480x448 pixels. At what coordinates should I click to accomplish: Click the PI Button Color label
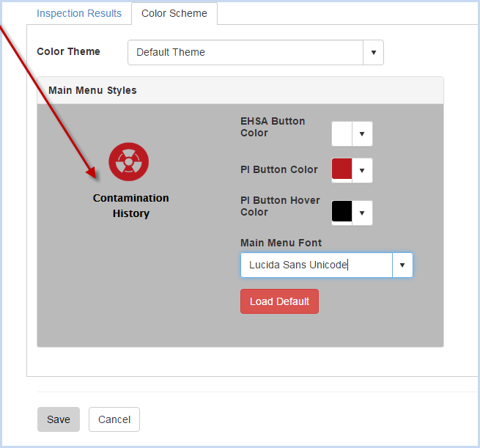click(279, 169)
